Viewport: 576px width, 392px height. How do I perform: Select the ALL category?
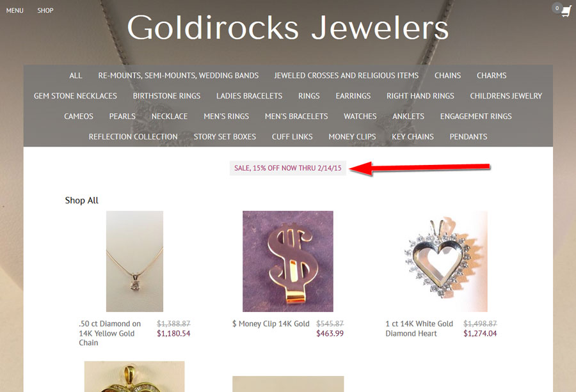[x=76, y=75]
